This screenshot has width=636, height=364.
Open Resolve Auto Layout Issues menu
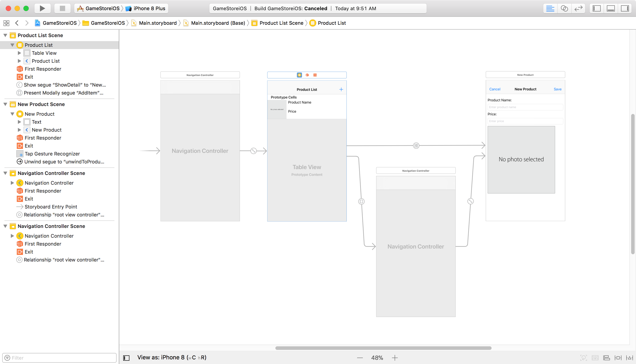[x=630, y=358]
